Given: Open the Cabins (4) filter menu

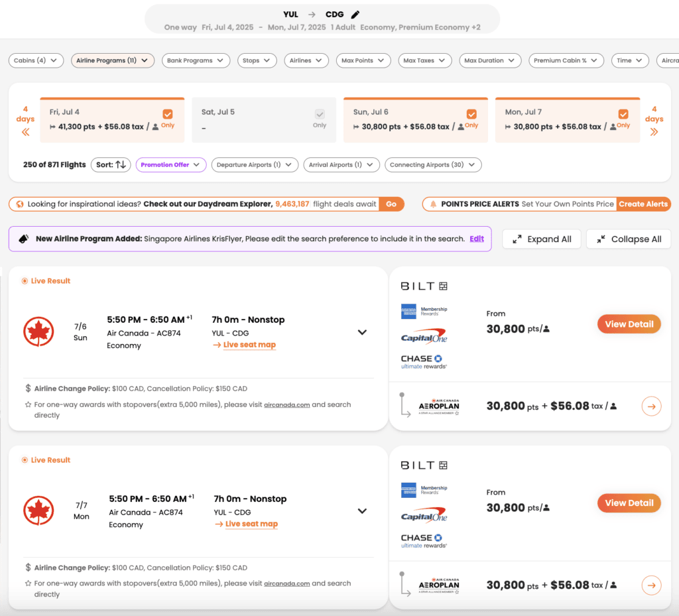Looking at the screenshot, I should click(36, 60).
